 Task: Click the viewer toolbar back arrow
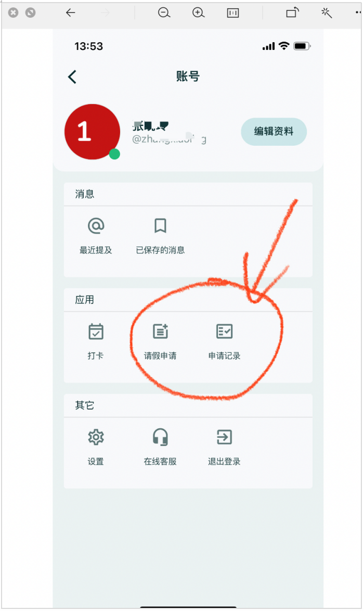pyautogui.click(x=71, y=13)
